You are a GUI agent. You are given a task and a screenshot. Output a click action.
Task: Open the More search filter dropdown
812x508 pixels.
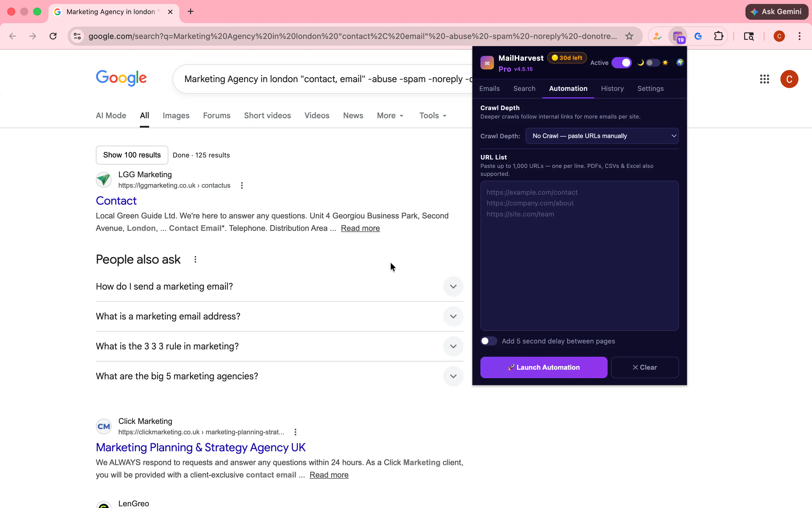[x=390, y=116]
